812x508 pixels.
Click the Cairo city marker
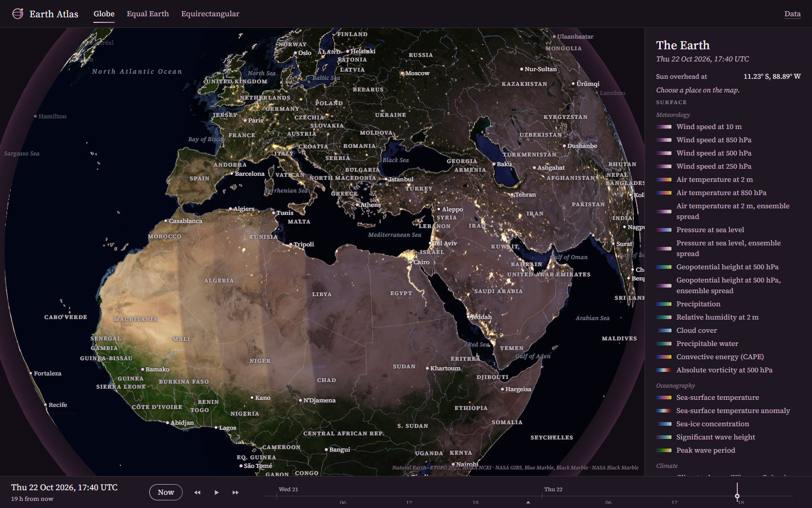(x=411, y=262)
